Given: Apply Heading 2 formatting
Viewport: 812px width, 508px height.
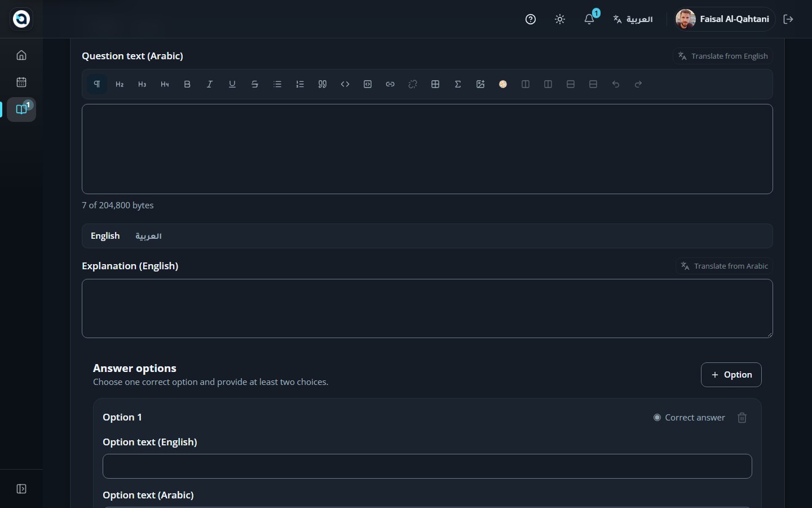Looking at the screenshot, I should click(x=120, y=84).
